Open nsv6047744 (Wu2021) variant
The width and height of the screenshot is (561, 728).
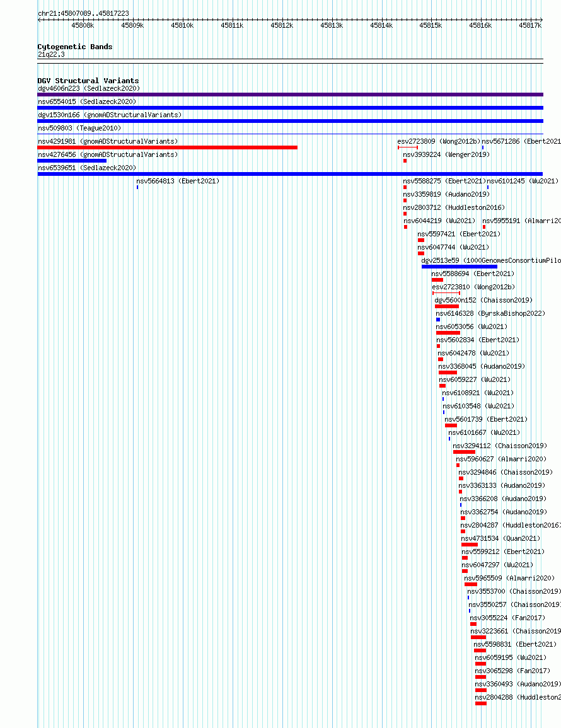(x=453, y=247)
